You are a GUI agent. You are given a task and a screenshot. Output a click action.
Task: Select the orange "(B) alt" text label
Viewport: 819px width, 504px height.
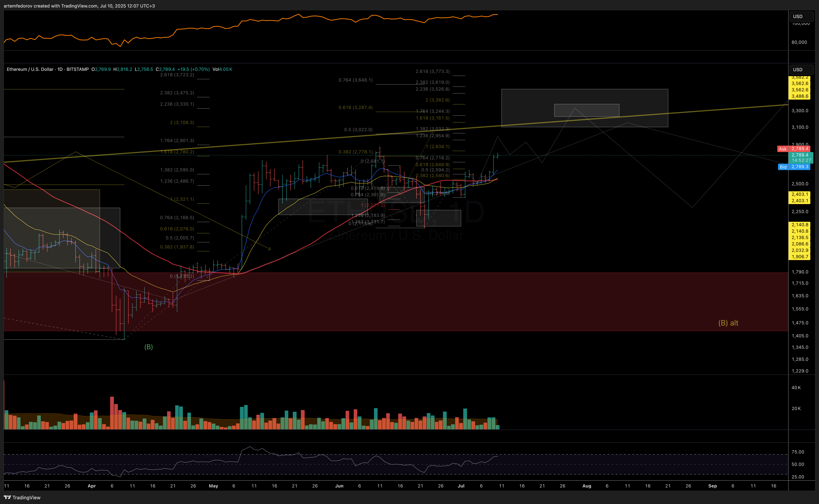click(x=728, y=323)
